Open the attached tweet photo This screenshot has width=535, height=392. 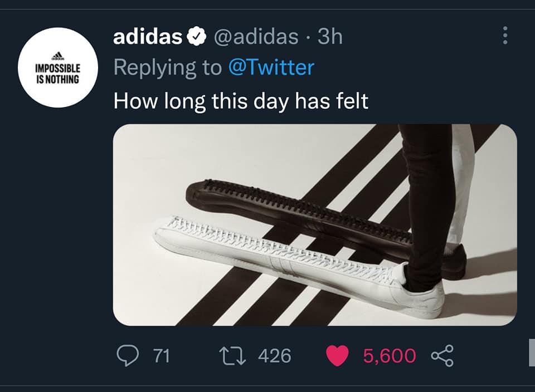coord(315,224)
